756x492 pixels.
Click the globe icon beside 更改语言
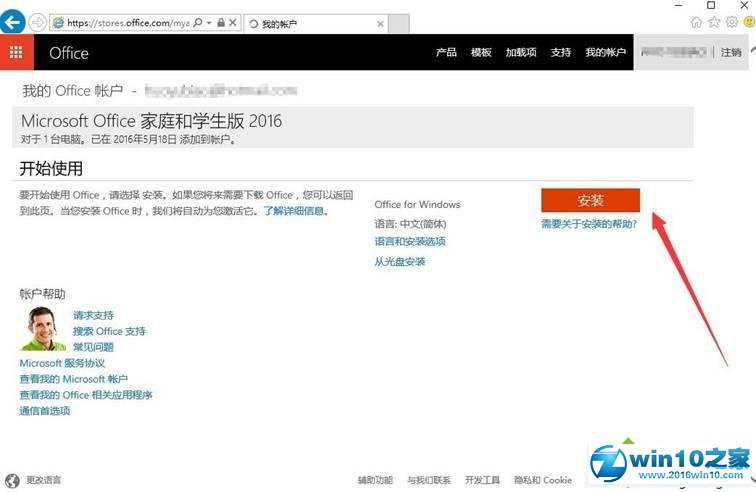coord(12,480)
